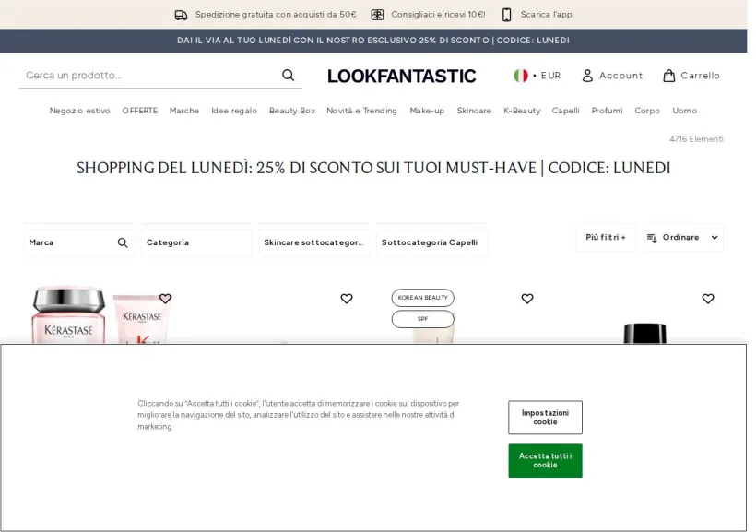Open OFFERTE menu item
This screenshot has height=532, width=756.
140,111
